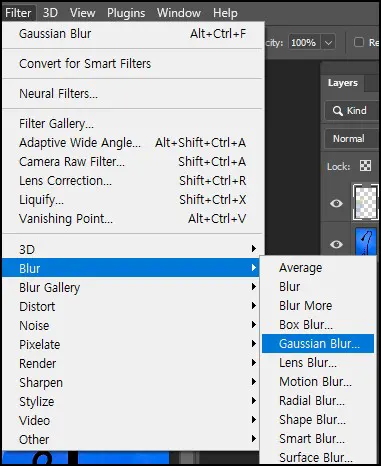
Task: Hide the blue layer via eye icon
Action: click(x=336, y=244)
